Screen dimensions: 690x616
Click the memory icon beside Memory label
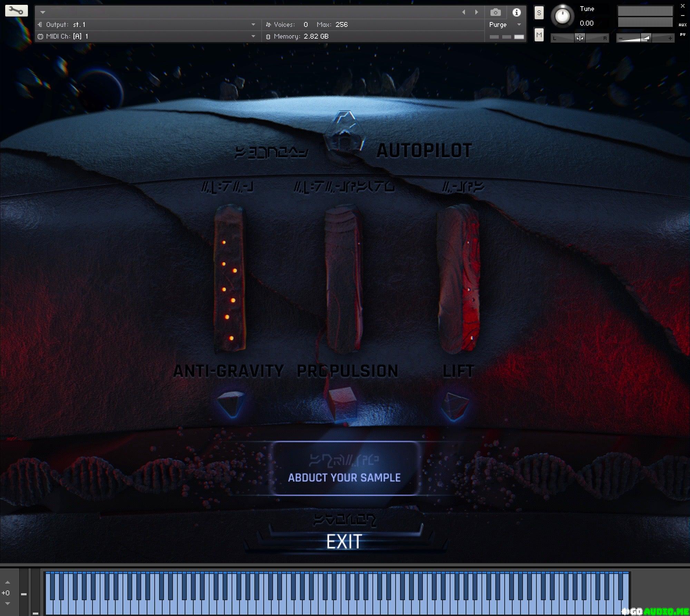coord(268,37)
